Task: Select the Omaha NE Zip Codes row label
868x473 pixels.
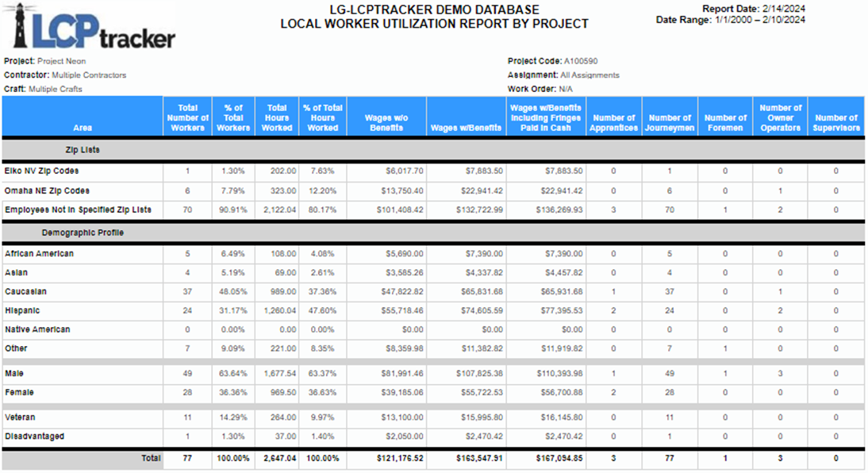Action: tap(47, 190)
